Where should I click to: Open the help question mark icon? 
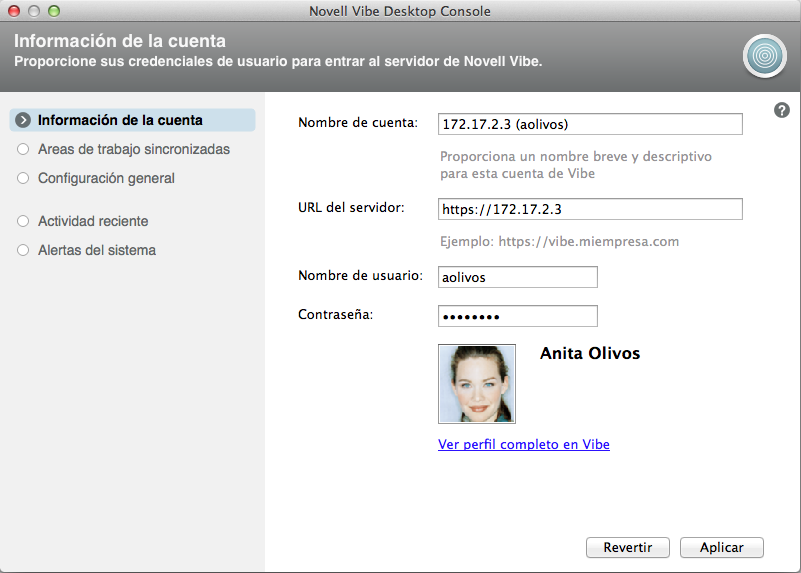pos(782,110)
